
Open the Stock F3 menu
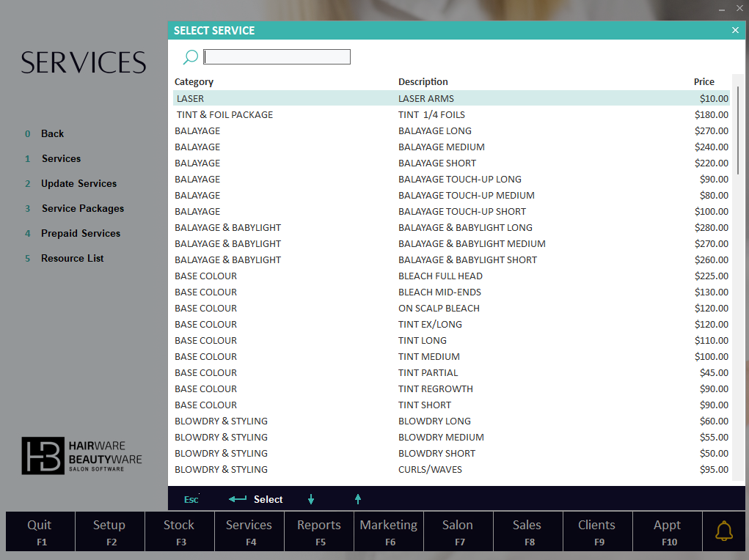tap(179, 531)
